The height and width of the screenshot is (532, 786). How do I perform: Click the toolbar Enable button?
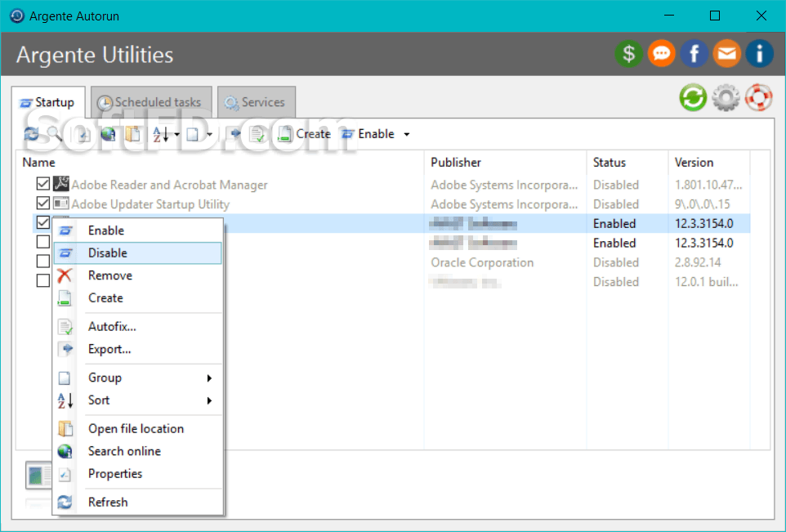[x=368, y=134]
